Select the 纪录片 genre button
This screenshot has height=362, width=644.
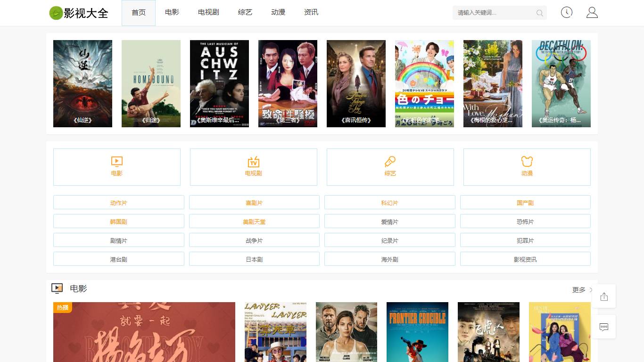pos(389,240)
